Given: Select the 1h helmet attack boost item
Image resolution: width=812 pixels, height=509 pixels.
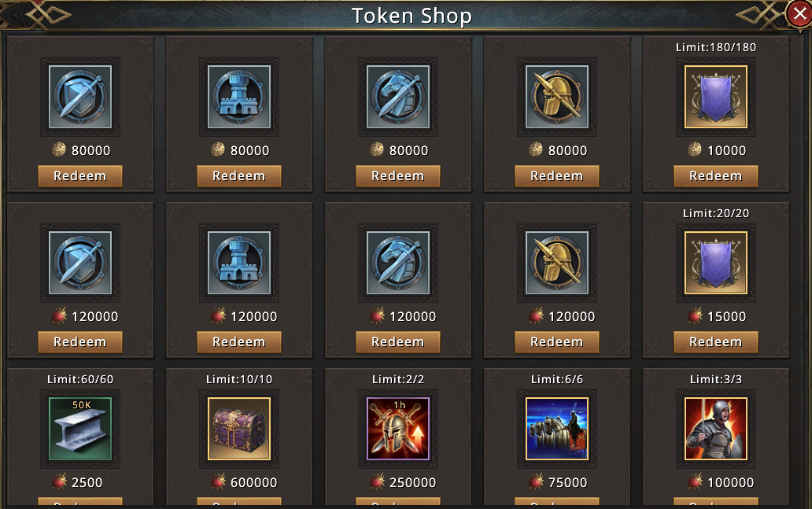Looking at the screenshot, I should [398, 429].
